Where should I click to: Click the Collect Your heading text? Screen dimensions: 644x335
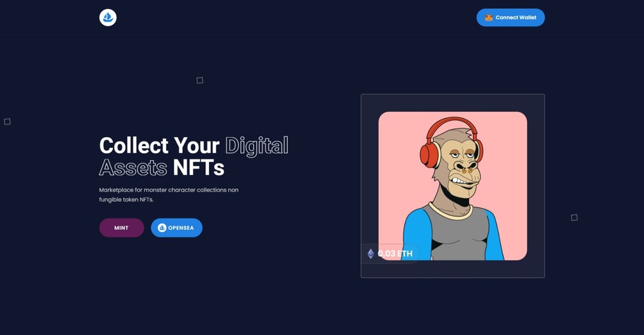point(160,146)
